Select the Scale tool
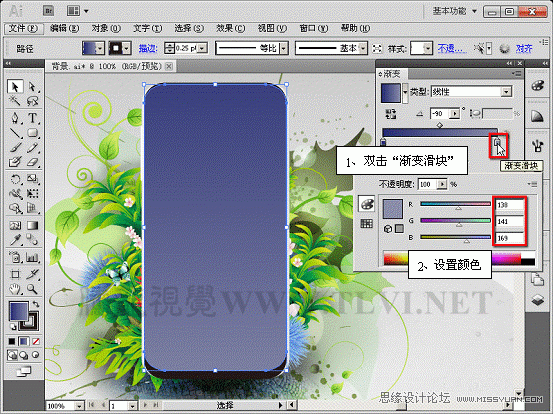This screenshot has width=553, height=414. click(x=32, y=179)
